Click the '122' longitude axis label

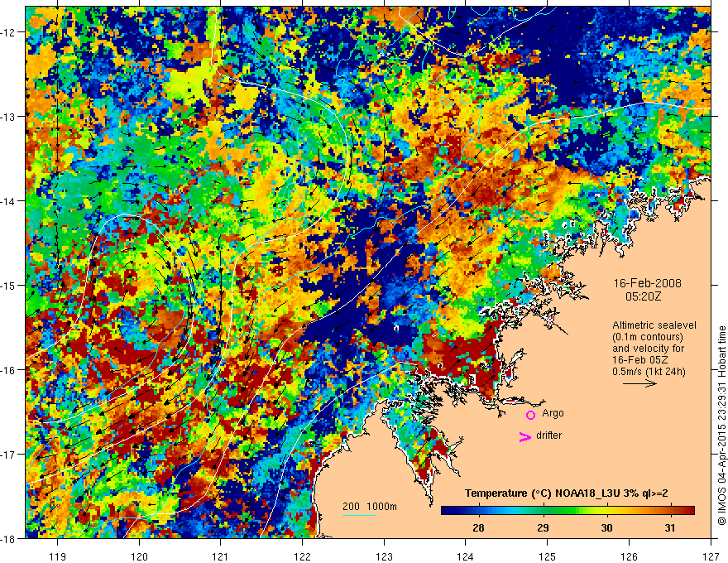pyautogui.click(x=302, y=556)
